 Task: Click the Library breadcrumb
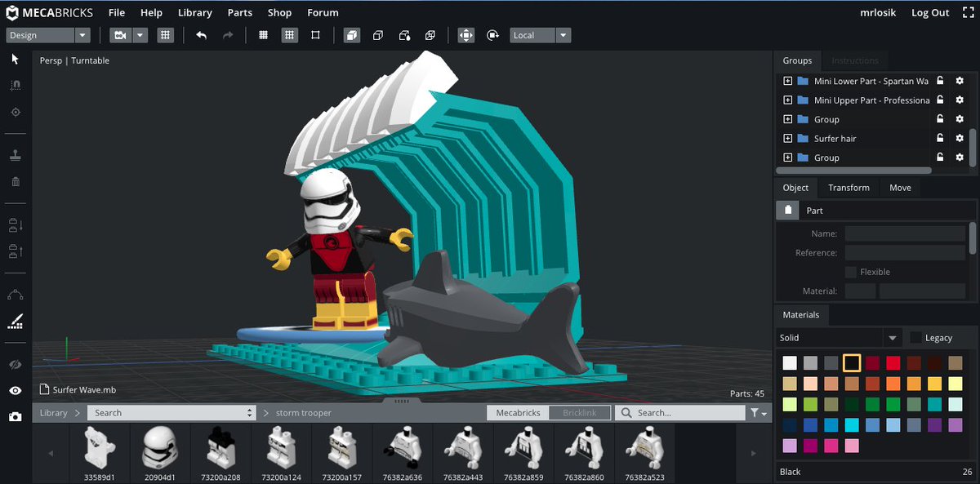tap(53, 413)
